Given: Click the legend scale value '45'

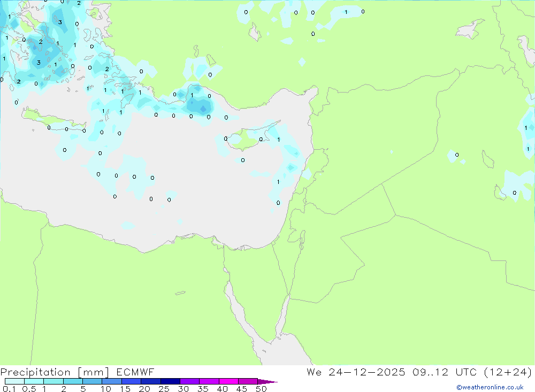Looking at the screenshot, I should 242,389.
